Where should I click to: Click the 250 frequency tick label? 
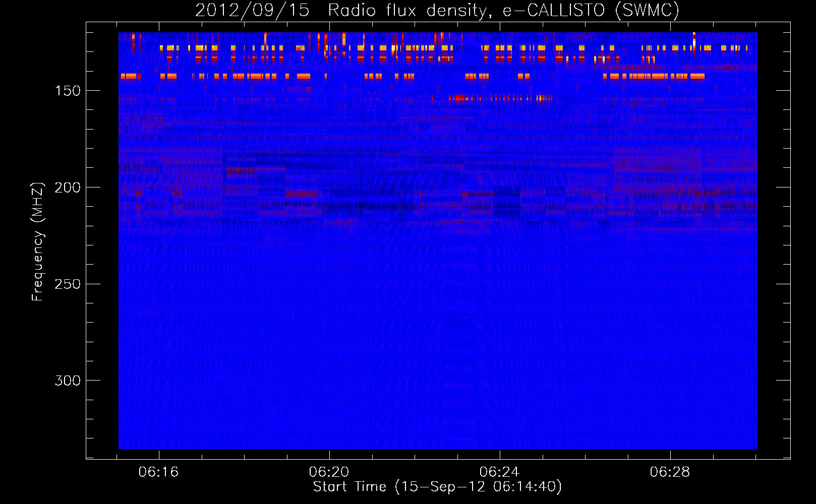click(x=68, y=284)
